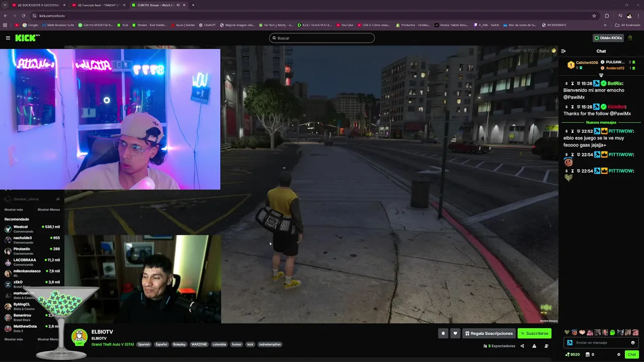Open recommended channel Westcol

tap(31, 229)
